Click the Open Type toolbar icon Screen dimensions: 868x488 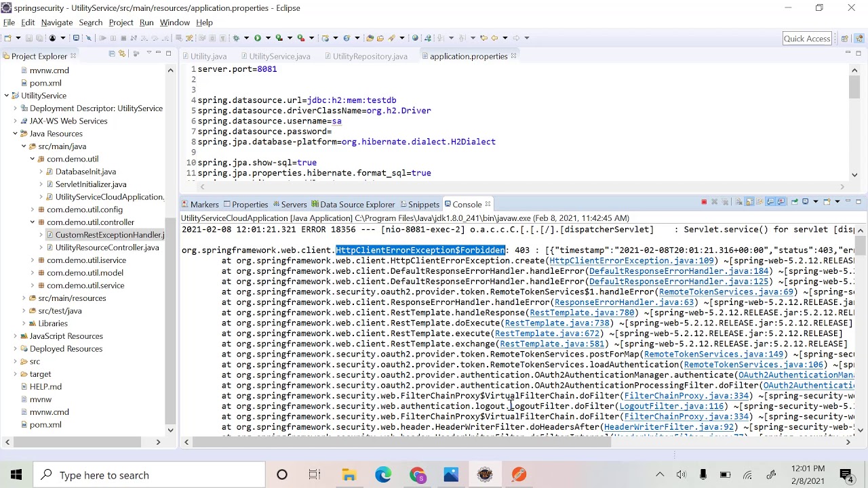coord(370,38)
